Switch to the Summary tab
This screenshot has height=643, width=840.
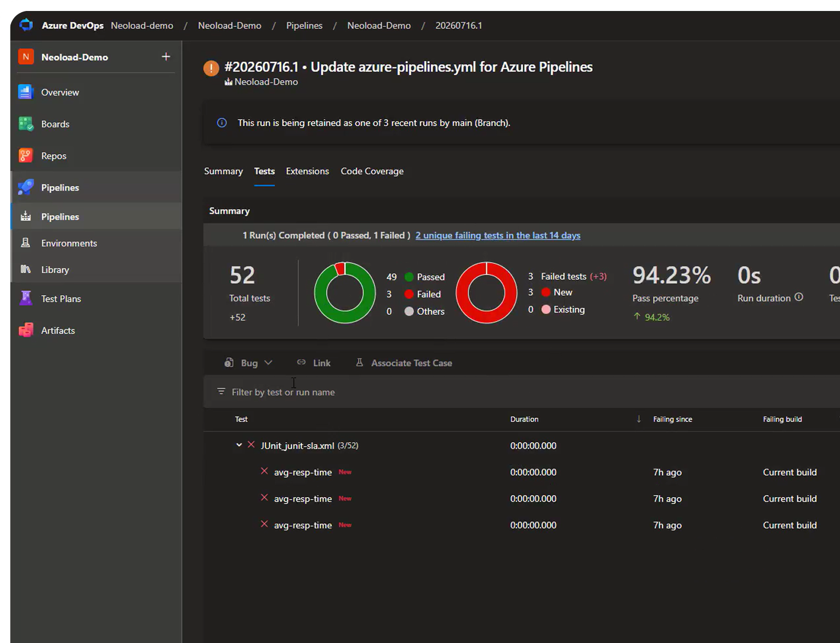click(x=223, y=171)
